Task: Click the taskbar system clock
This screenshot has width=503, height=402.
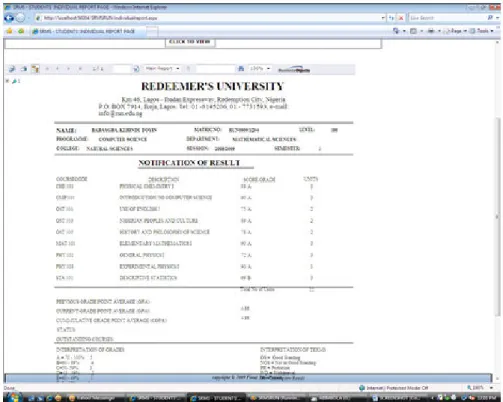Action: (x=488, y=398)
